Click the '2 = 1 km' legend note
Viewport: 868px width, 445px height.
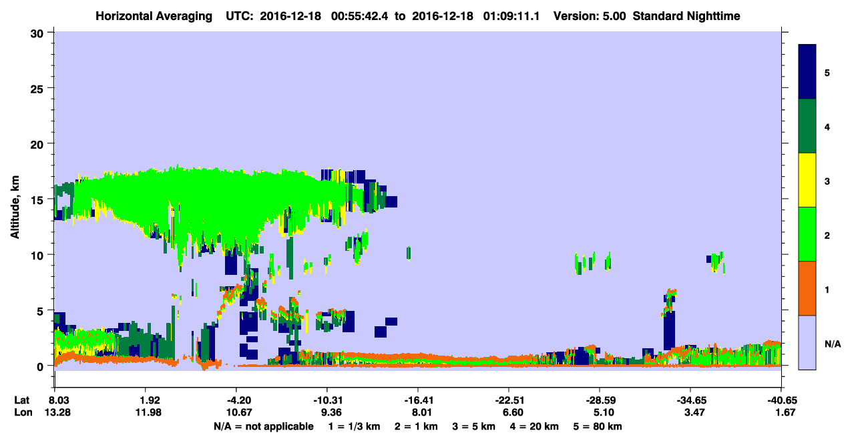click(417, 426)
